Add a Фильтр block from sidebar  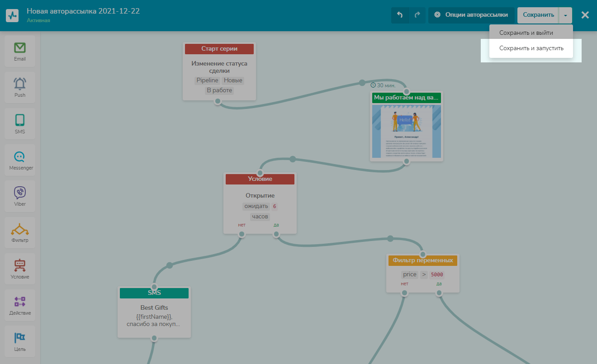point(20,232)
